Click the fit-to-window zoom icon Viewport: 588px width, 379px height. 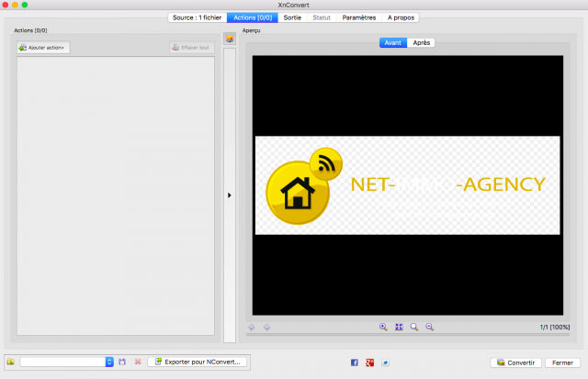(x=399, y=327)
